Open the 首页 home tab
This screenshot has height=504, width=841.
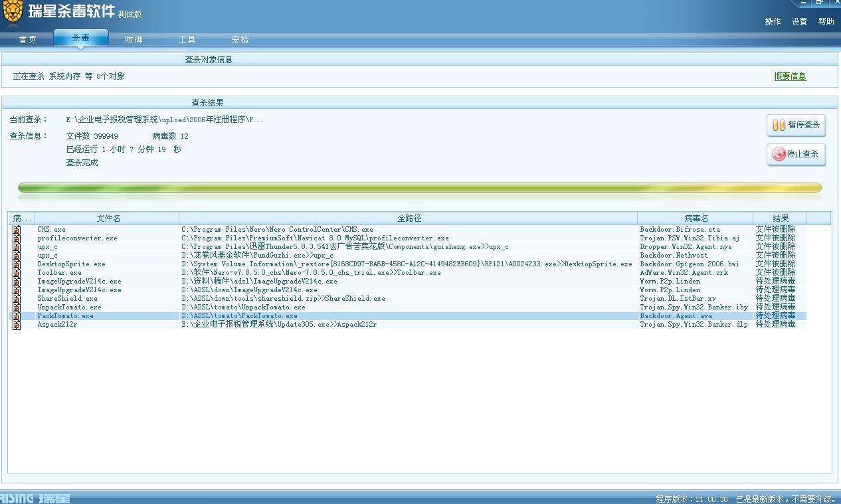point(27,40)
